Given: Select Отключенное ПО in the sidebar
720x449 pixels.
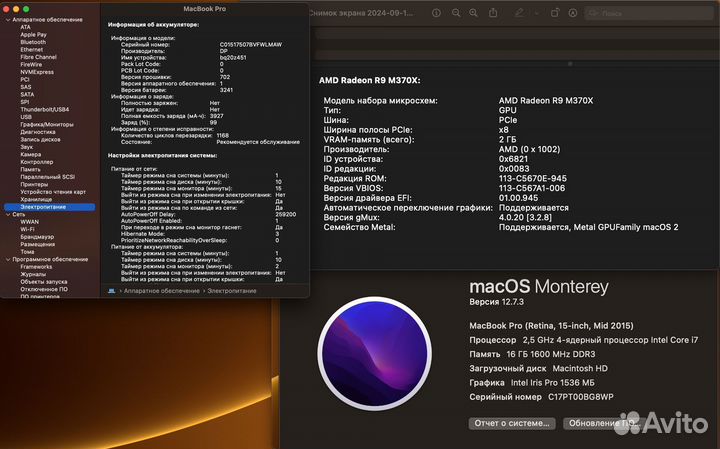Looking at the screenshot, I should click(x=44, y=289).
